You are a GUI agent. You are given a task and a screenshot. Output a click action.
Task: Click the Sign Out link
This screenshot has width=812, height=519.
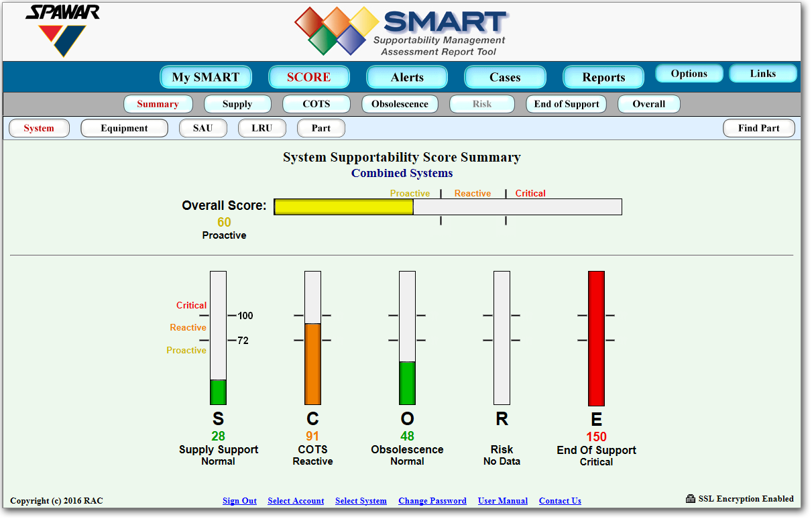coord(239,501)
